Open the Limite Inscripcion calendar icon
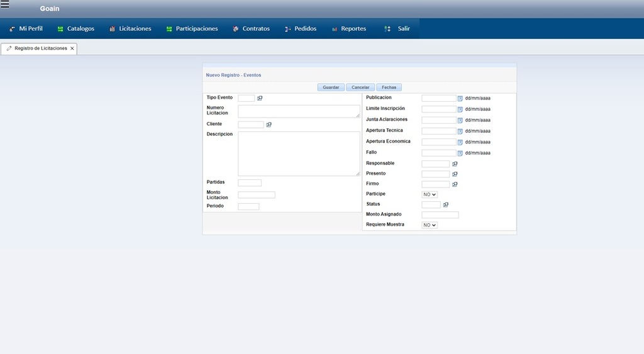 (x=460, y=109)
